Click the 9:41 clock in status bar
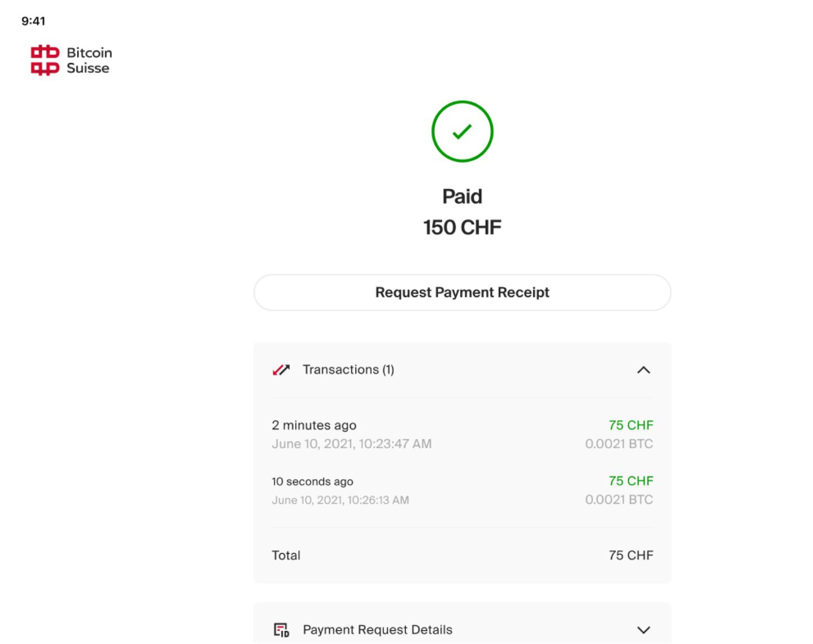Image resolution: width=813 pixels, height=644 pixels. 33,21
